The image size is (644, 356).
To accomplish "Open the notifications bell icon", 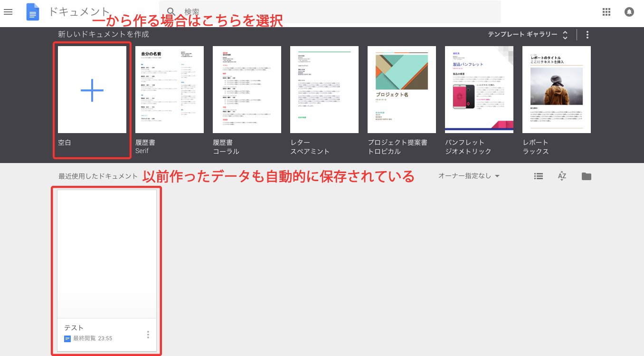I will [629, 12].
